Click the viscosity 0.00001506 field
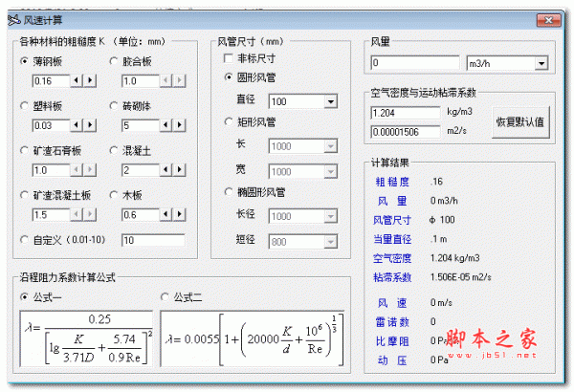 pyautogui.click(x=406, y=132)
